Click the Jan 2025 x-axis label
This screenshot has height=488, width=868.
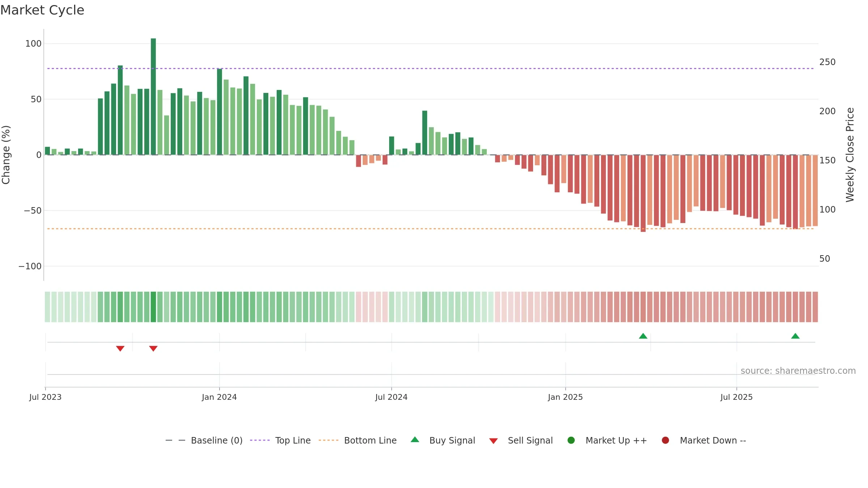[565, 397]
